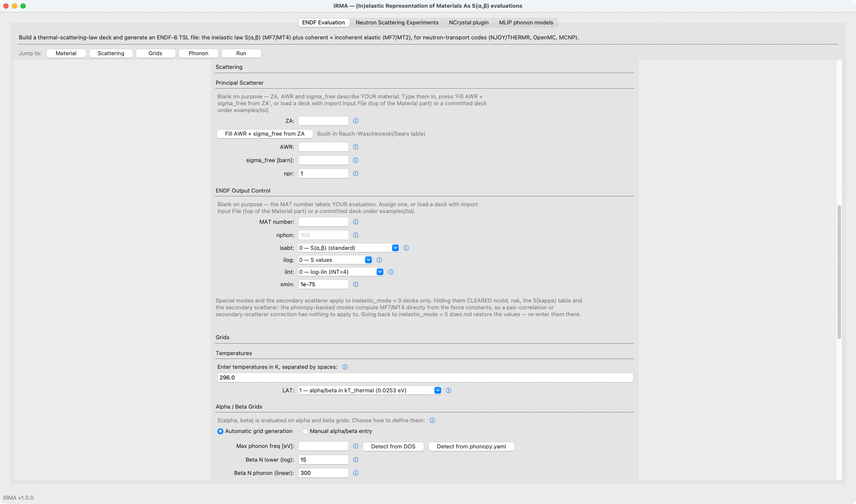Switch to Neutron Scattering Experiments tab
The image size is (856, 504).
click(x=397, y=23)
